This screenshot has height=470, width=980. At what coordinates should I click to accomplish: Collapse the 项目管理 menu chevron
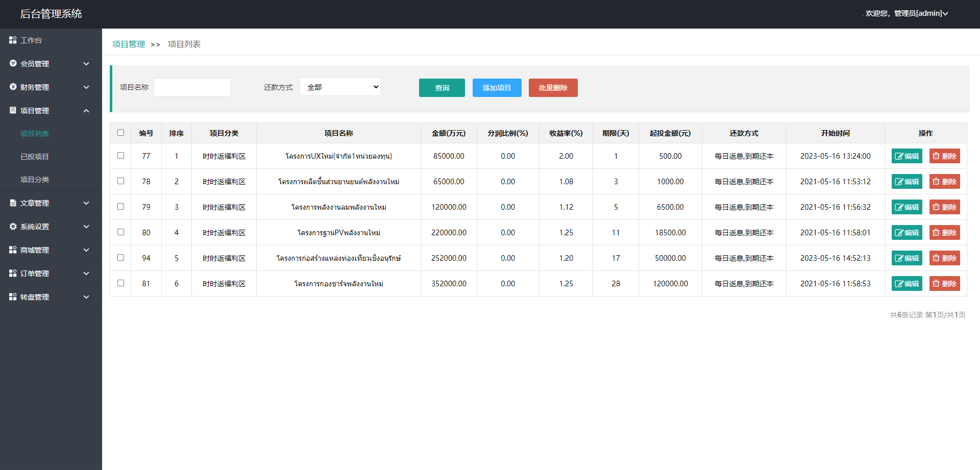click(x=86, y=111)
